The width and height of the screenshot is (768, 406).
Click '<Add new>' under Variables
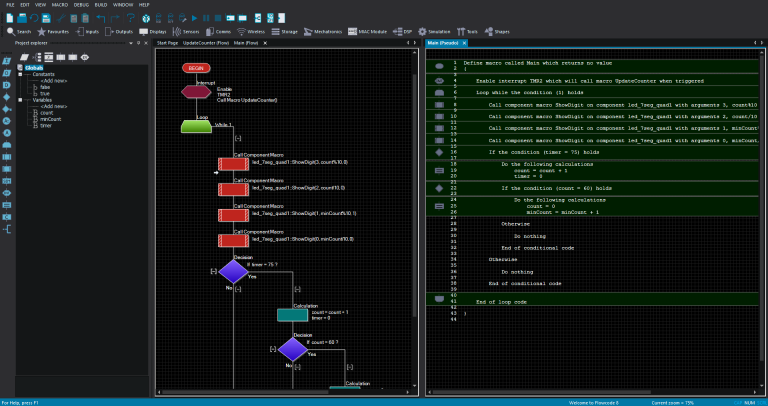click(54, 106)
